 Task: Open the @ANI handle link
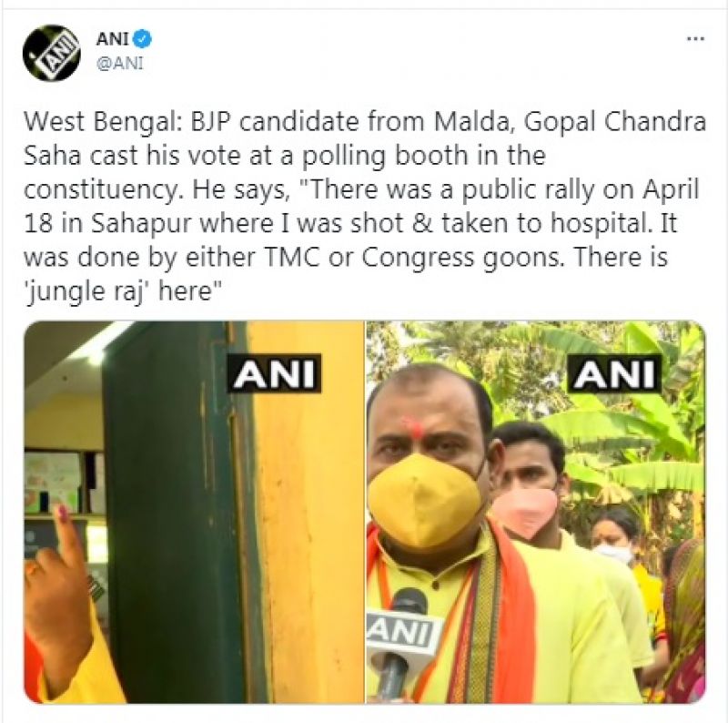coord(120,63)
